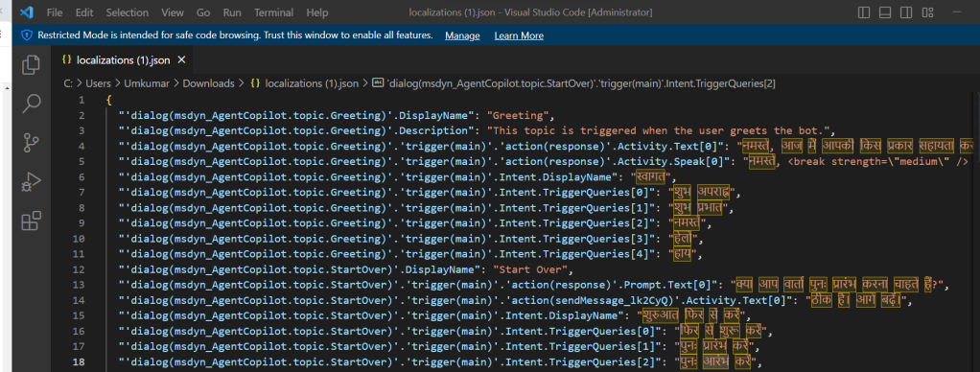Open the Selection menu
This screenshot has height=372, width=980.
click(x=127, y=12)
